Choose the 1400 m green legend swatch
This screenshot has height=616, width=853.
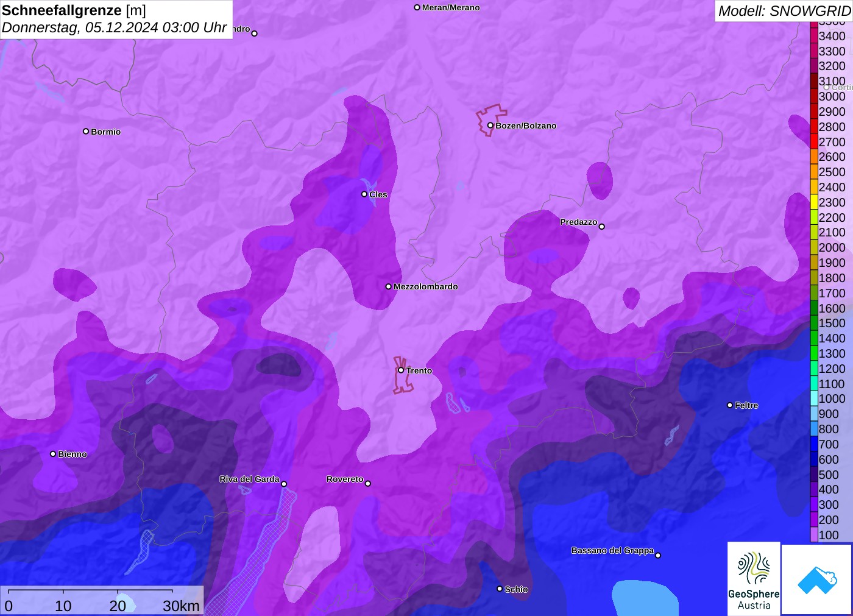point(814,338)
